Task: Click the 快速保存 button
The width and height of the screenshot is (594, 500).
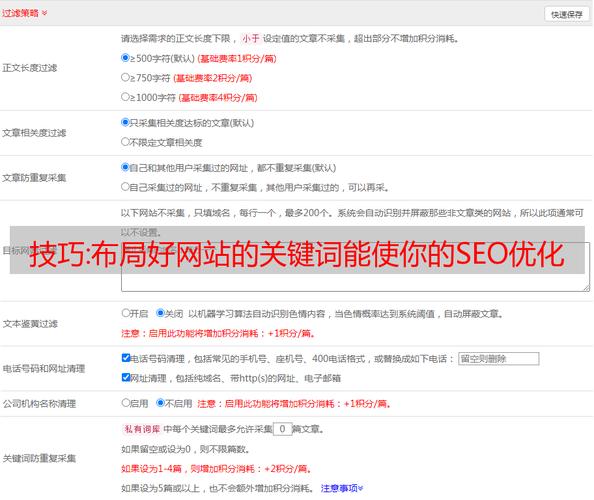Action: (567, 14)
